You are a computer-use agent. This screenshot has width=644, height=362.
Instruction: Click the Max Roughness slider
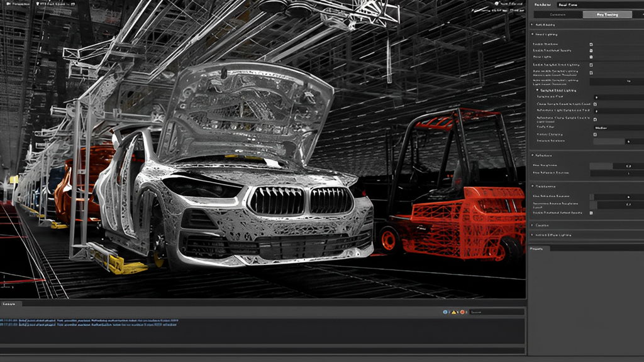point(616,166)
